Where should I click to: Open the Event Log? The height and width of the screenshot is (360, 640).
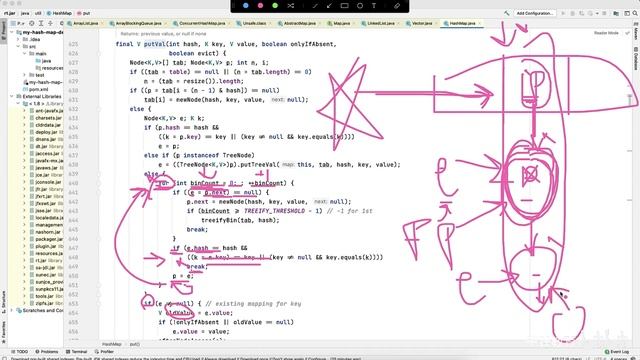[617, 351]
